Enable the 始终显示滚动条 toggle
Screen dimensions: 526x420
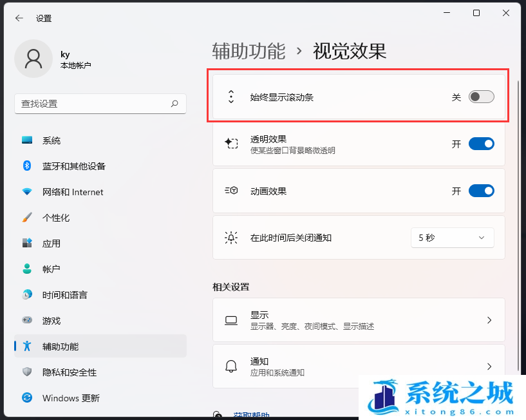coord(481,97)
